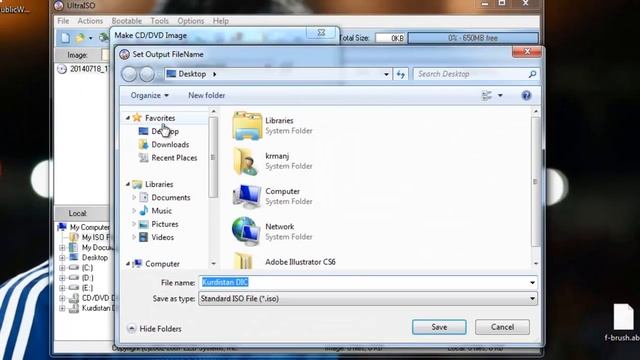The height and width of the screenshot is (360, 640).
Task: Select Music library in navigation pane
Action: tap(162, 211)
